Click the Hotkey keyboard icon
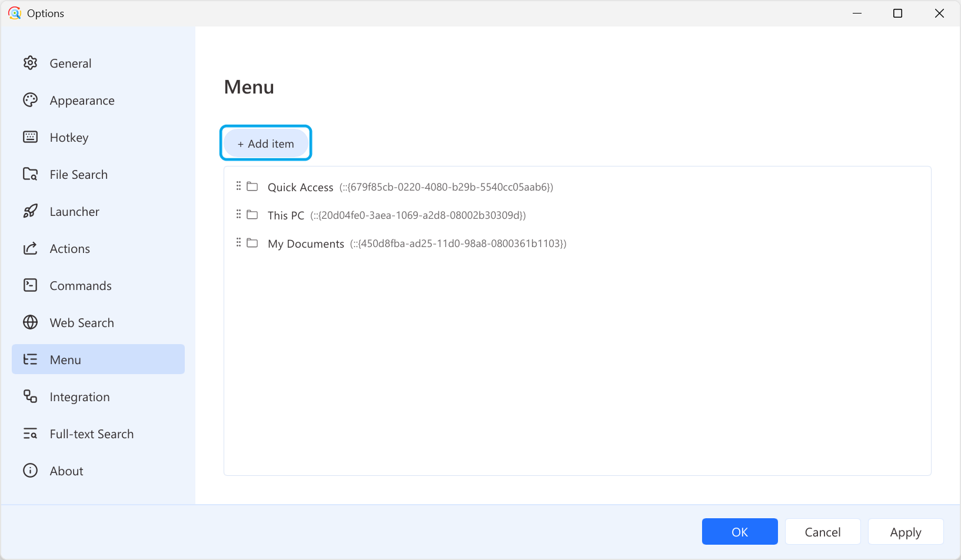 pos(30,137)
